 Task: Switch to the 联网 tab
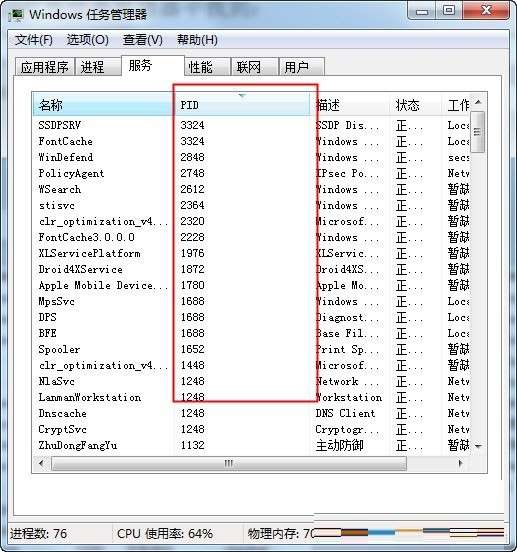click(x=254, y=67)
